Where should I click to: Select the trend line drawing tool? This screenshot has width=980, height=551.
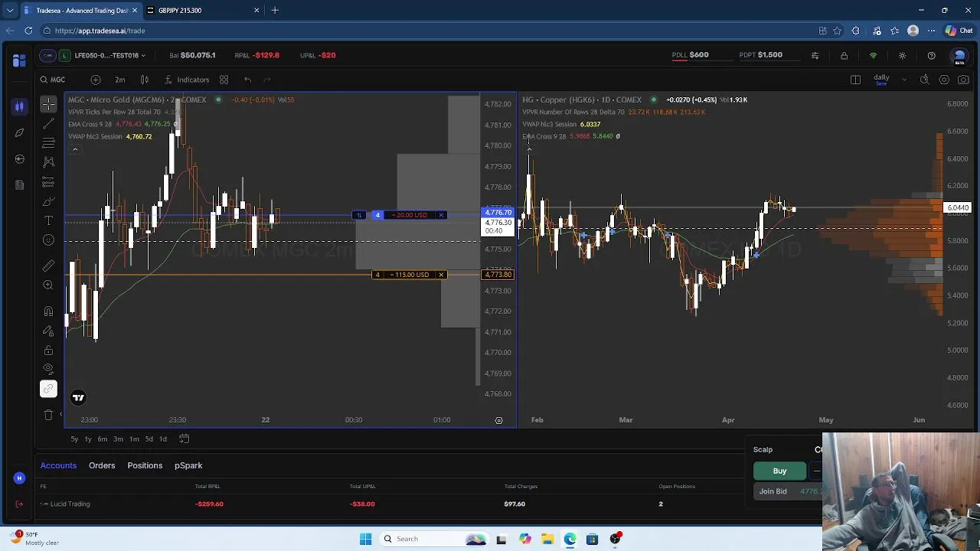pyautogui.click(x=48, y=123)
